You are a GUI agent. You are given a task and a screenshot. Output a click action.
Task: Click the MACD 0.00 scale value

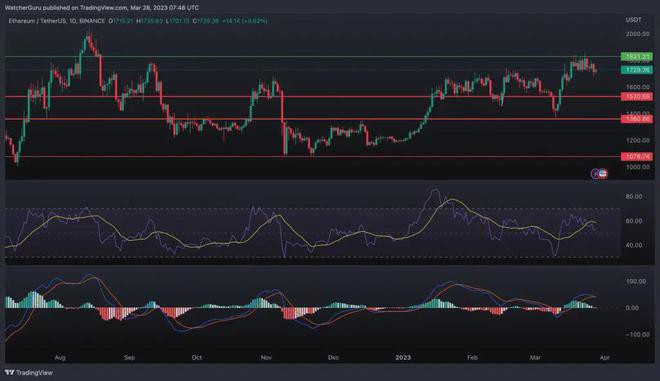click(x=632, y=308)
